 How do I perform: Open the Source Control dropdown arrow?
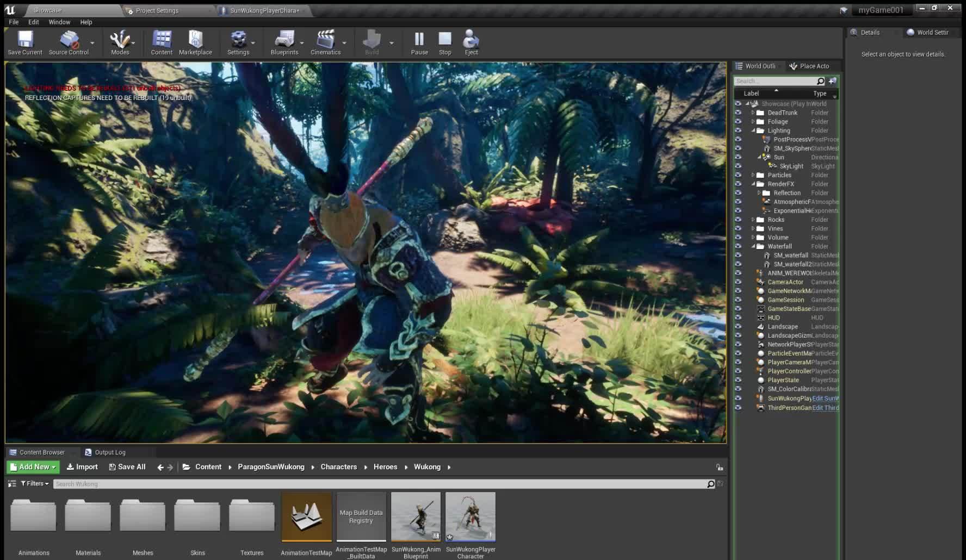(x=92, y=42)
